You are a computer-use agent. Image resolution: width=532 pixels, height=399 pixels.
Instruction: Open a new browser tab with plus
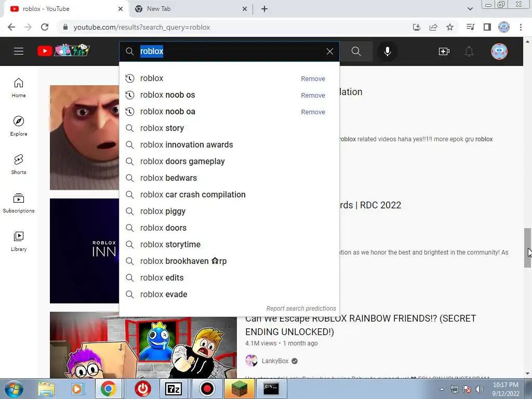tap(264, 9)
